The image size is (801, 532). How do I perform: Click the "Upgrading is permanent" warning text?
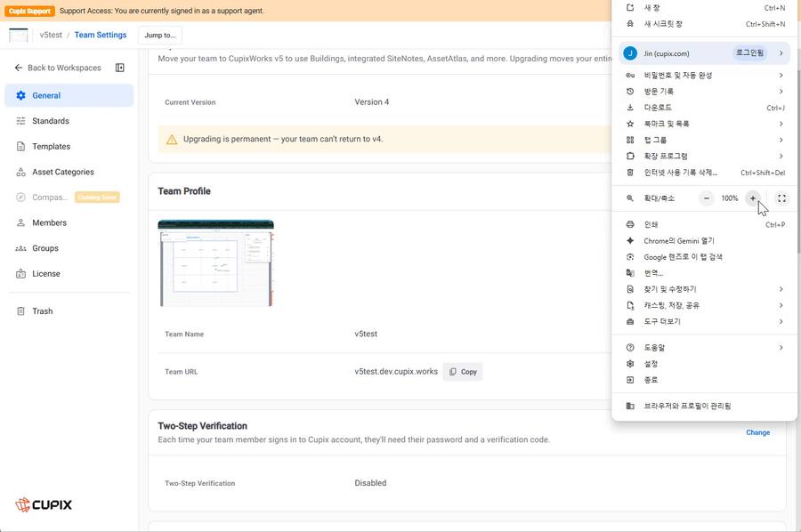[283, 139]
